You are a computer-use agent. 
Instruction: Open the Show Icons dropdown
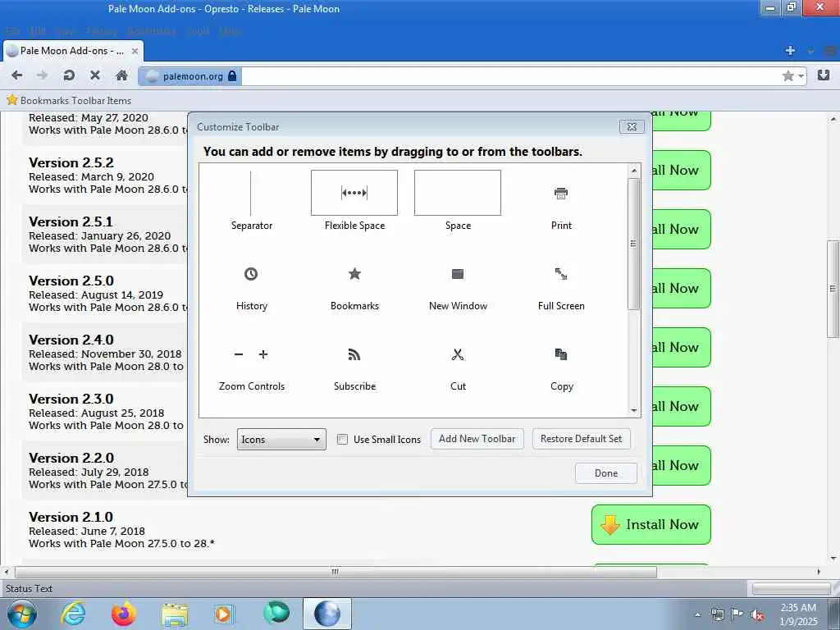(x=281, y=440)
